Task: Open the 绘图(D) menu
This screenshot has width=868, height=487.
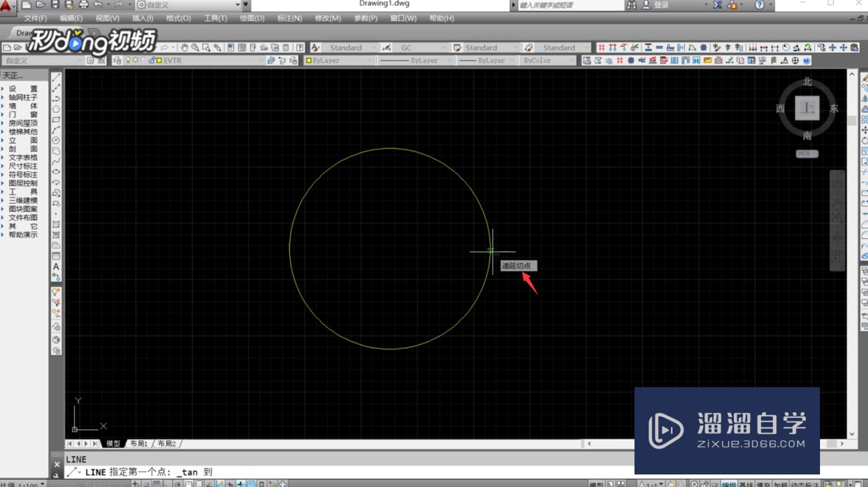Action: click(x=252, y=18)
